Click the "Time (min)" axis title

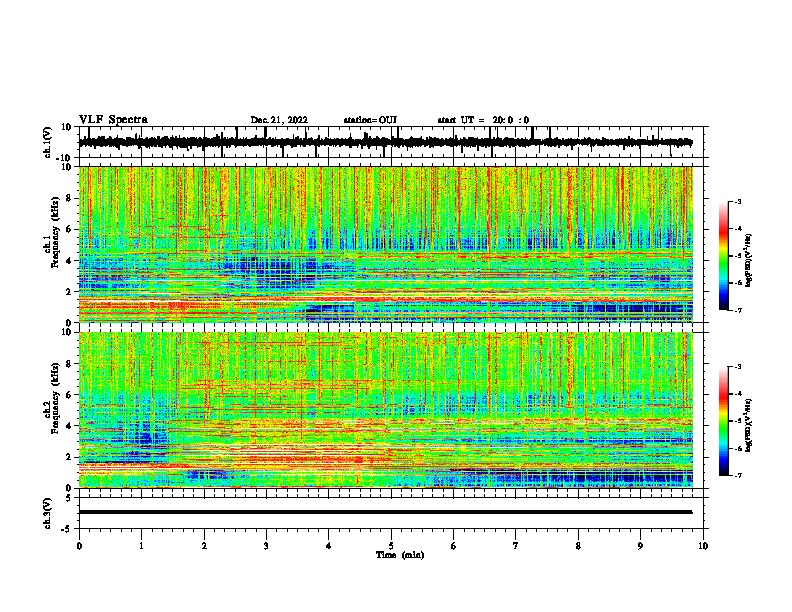click(x=400, y=555)
